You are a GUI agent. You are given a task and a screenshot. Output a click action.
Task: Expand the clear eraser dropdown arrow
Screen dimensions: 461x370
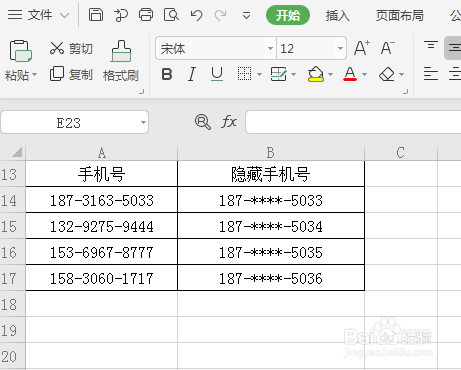[x=401, y=74]
